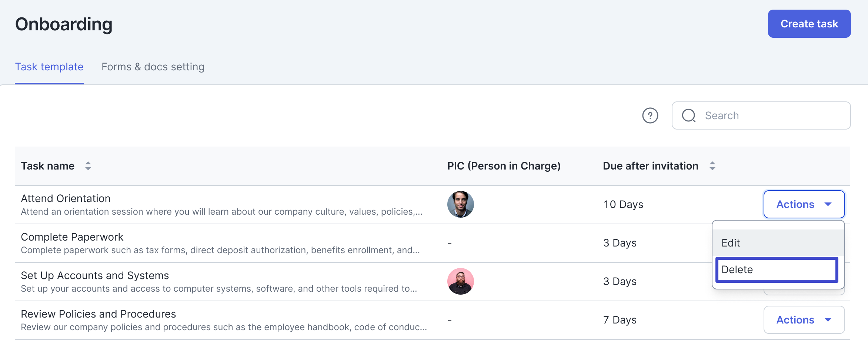
Task: Select the Task template tab
Action: pos(49,67)
